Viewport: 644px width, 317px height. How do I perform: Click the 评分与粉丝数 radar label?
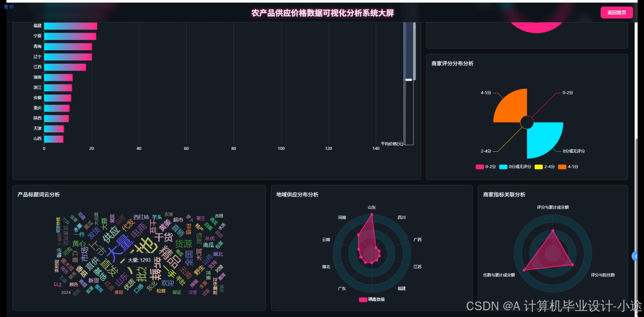click(603, 275)
